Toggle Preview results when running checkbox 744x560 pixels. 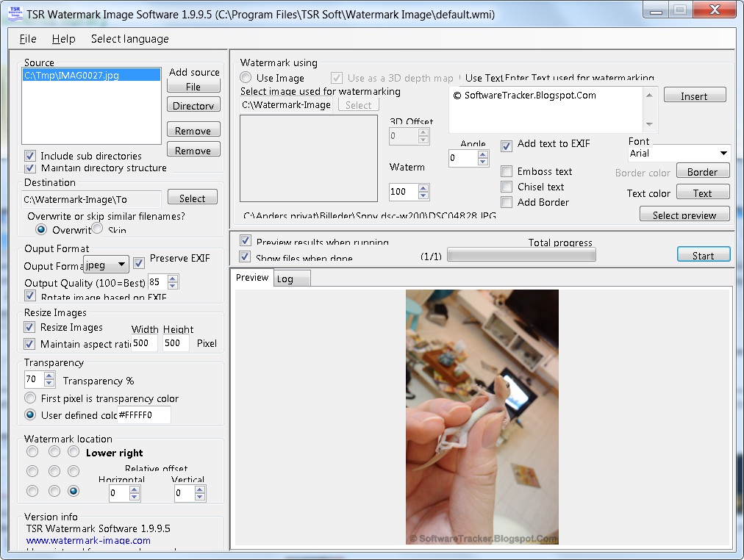(x=246, y=240)
